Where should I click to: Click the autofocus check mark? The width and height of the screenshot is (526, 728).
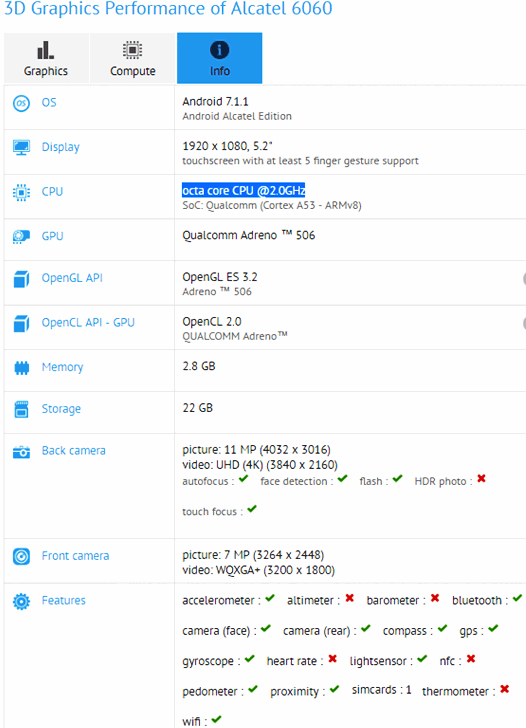243,479
